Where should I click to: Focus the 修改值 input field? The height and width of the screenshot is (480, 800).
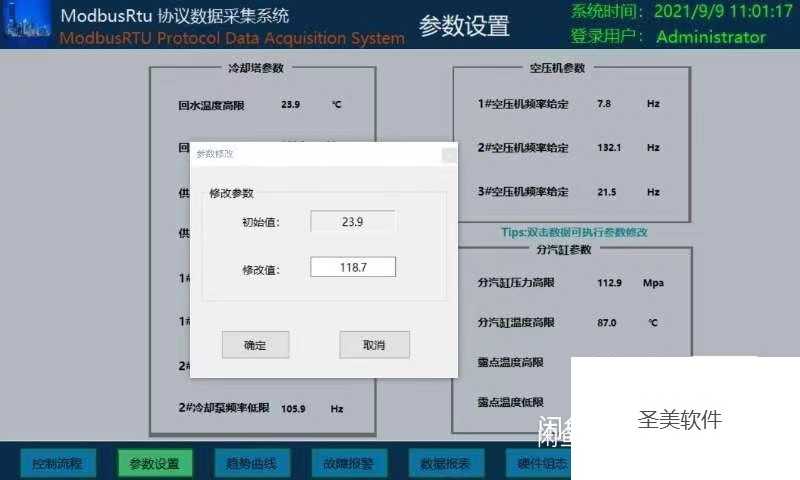(x=353, y=267)
